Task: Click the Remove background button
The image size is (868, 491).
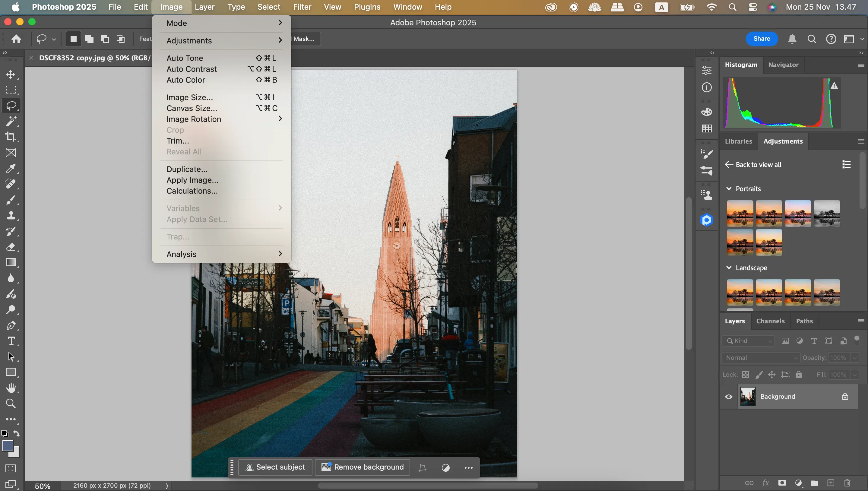Action: coord(363,467)
